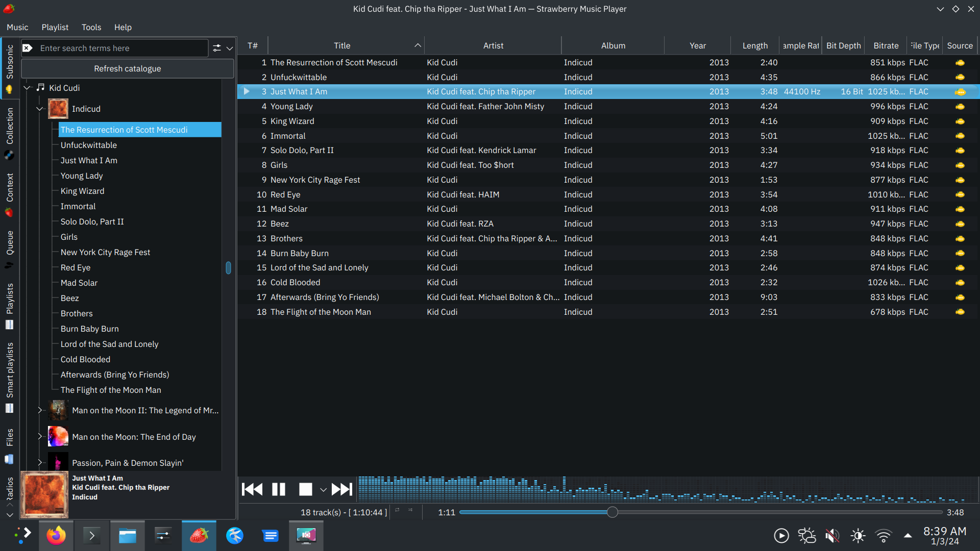Open the Playlist menu

click(x=55, y=27)
